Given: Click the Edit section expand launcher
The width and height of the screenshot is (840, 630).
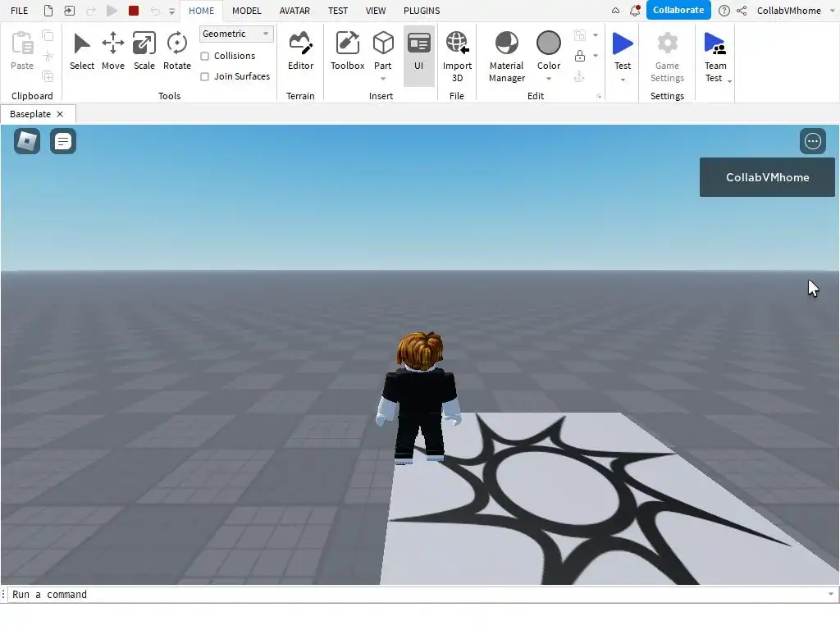Looking at the screenshot, I should pyautogui.click(x=599, y=97).
